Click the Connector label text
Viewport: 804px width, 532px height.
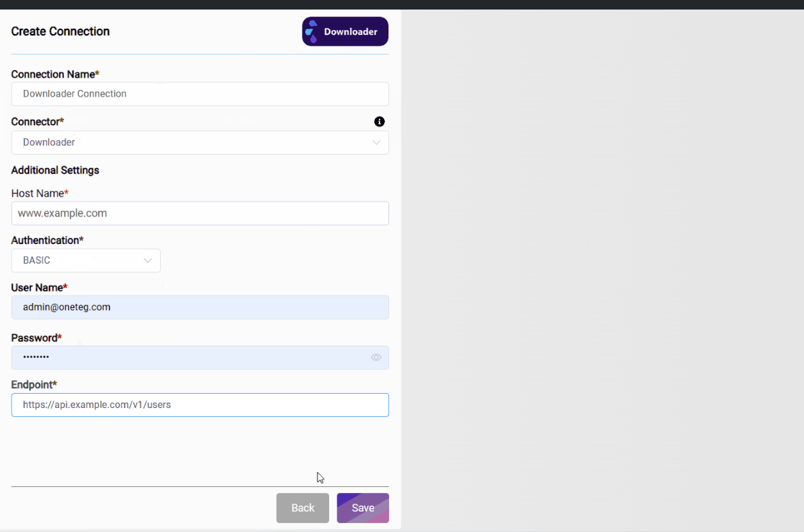(x=37, y=121)
